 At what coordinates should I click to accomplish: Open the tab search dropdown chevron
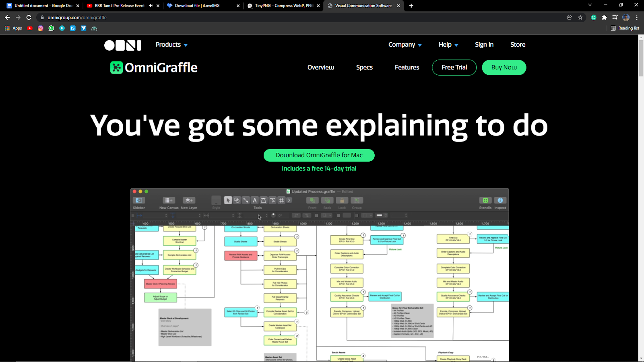pos(590,5)
